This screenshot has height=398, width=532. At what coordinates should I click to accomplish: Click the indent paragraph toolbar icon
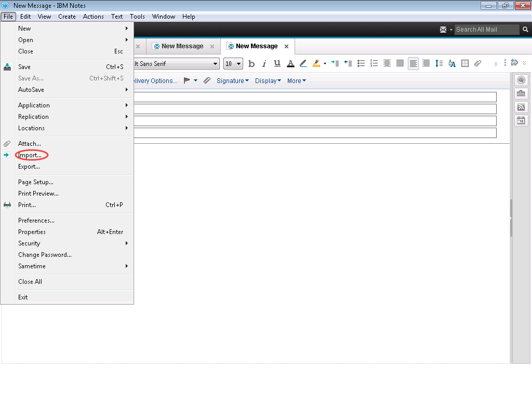pos(335,64)
